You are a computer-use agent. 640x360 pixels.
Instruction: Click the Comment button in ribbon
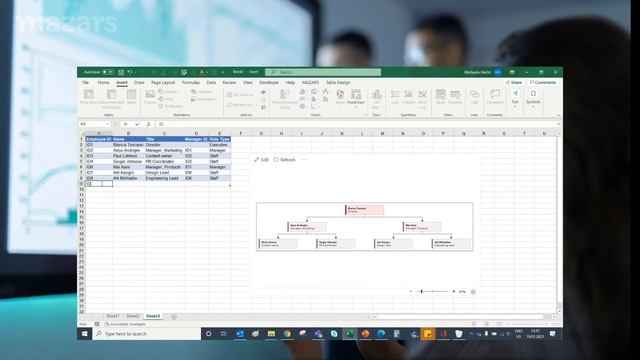coord(495,97)
